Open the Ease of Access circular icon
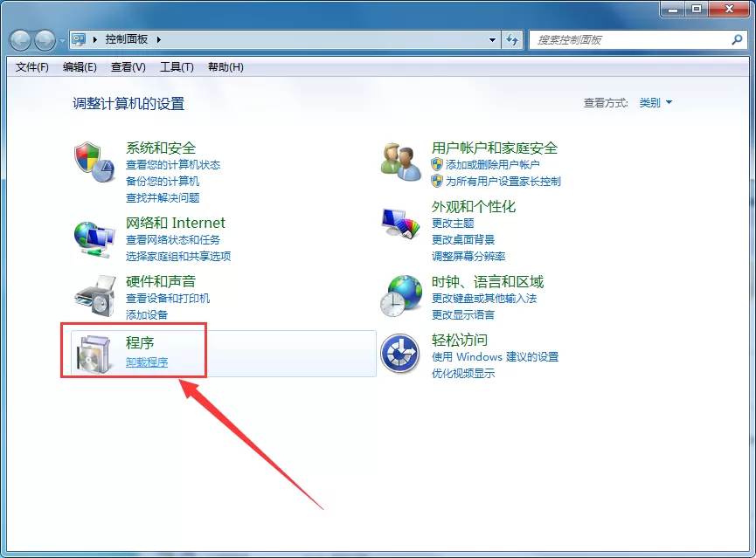The width and height of the screenshot is (756, 558). click(399, 354)
